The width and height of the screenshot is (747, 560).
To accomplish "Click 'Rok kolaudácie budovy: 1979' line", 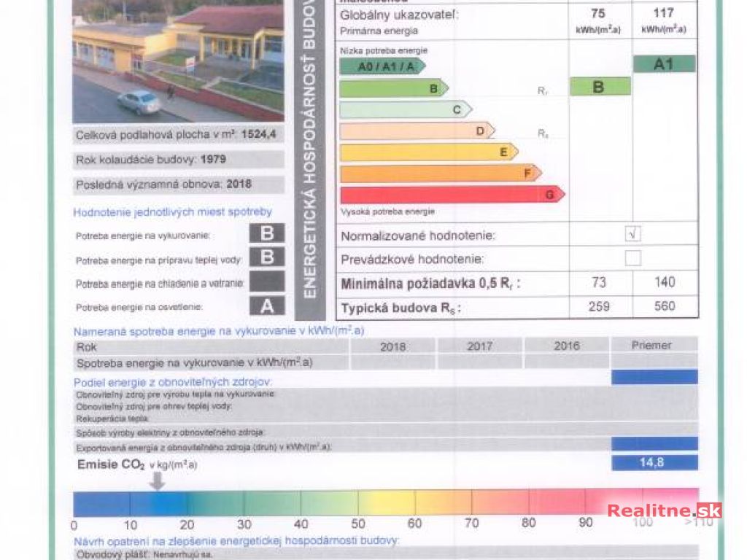I will [151, 160].
